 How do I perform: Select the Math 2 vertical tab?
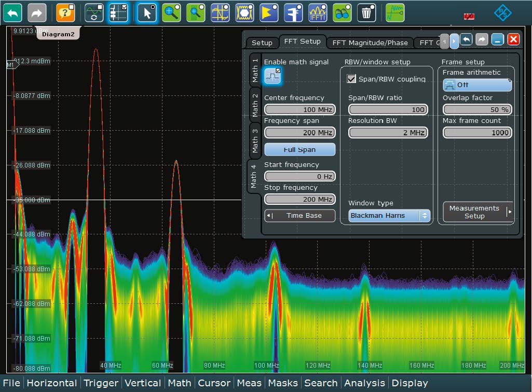(x=255, y=105)
